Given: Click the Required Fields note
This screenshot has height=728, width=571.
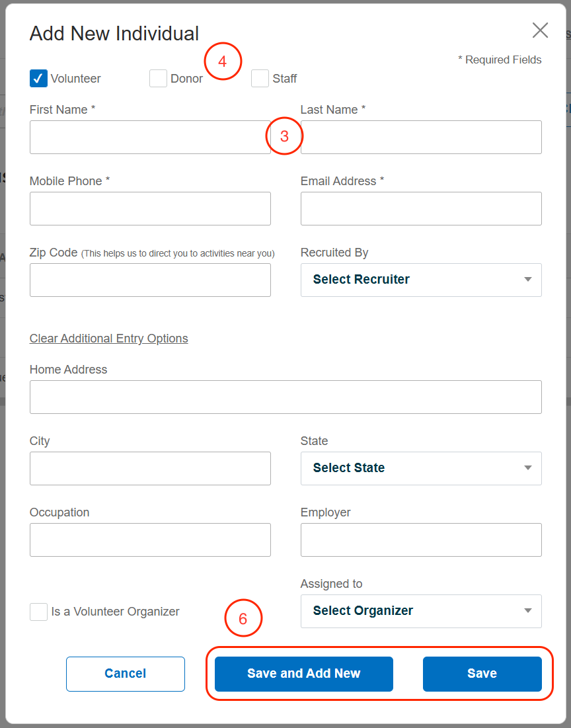Looking at the screenshot, I should (500, 60).
